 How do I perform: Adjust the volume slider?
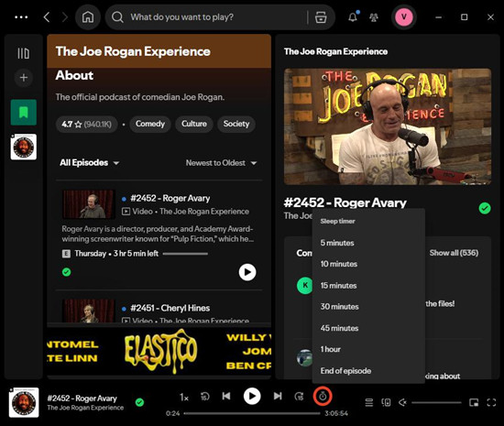[436, 402]
